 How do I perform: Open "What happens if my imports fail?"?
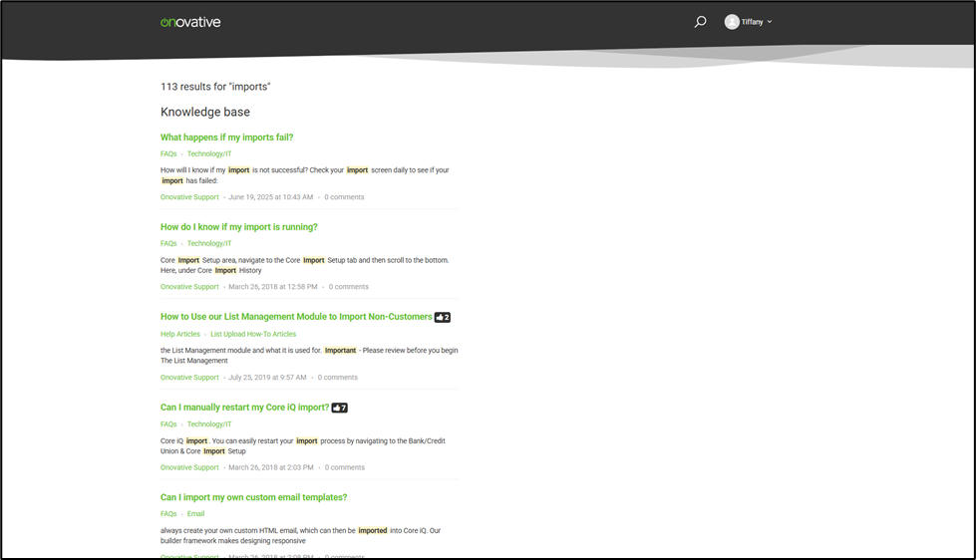coord(226,138)
